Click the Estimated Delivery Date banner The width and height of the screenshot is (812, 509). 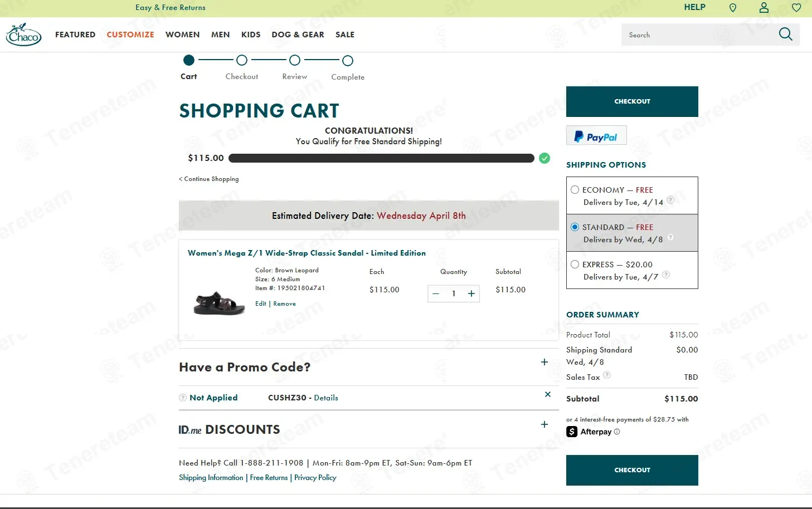pos(369,216)
